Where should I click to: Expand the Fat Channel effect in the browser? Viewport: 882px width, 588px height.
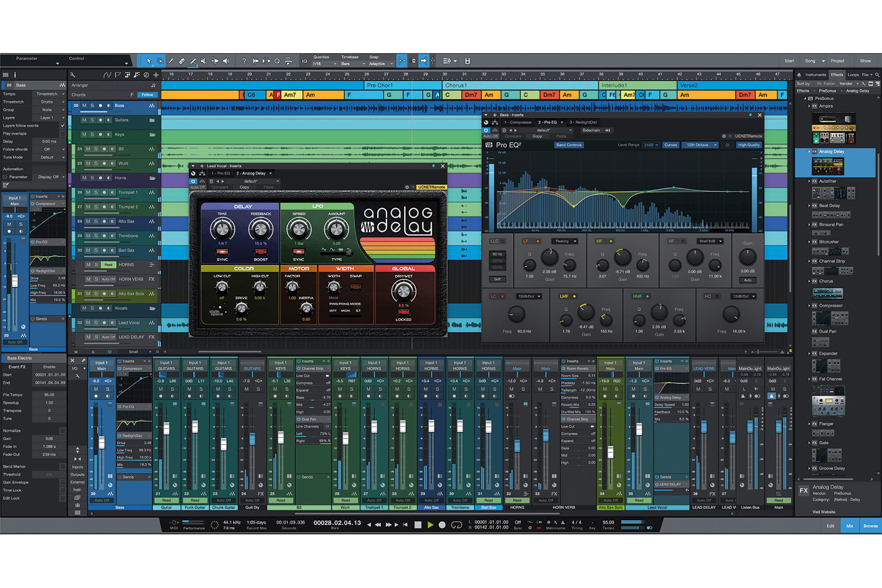809,379
